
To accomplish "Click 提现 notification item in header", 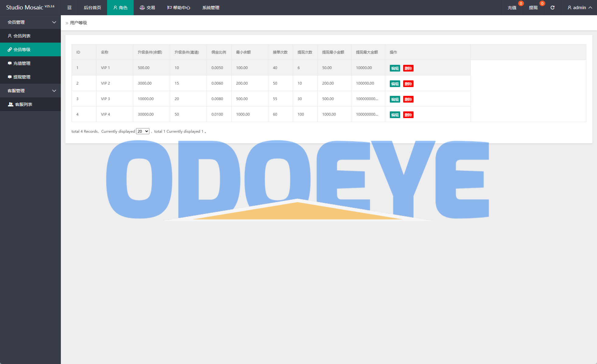I will click(533, 8).
